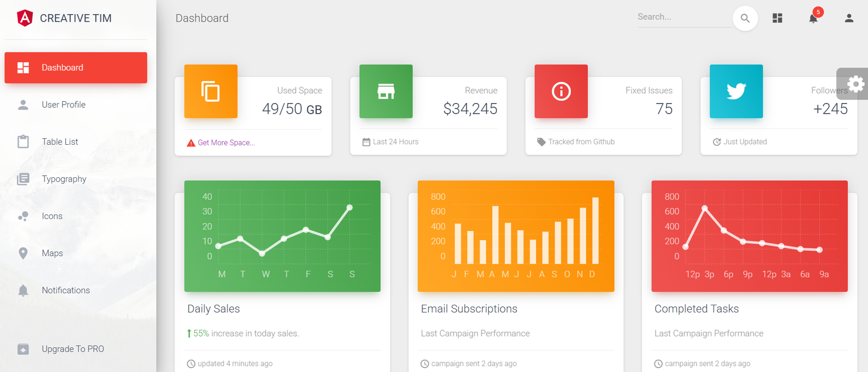Click the bubble chart icon beside Icons
Image resolution: width=868 pixels, height=372 pixels.
(23, 216)
